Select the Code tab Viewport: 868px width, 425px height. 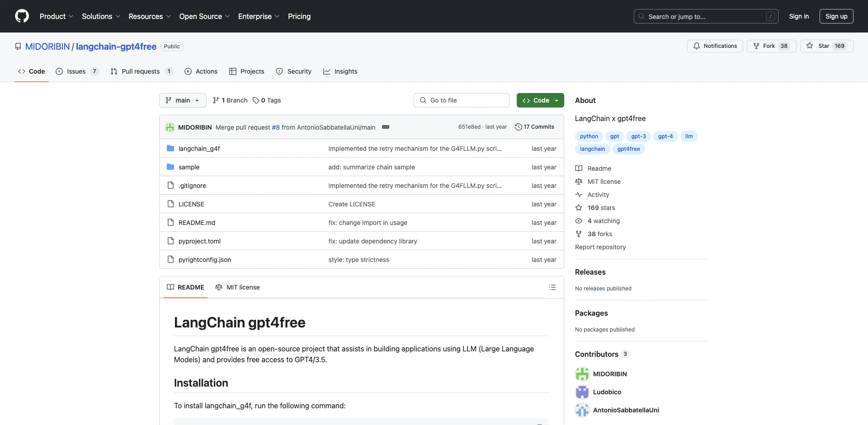click(31, 71)
